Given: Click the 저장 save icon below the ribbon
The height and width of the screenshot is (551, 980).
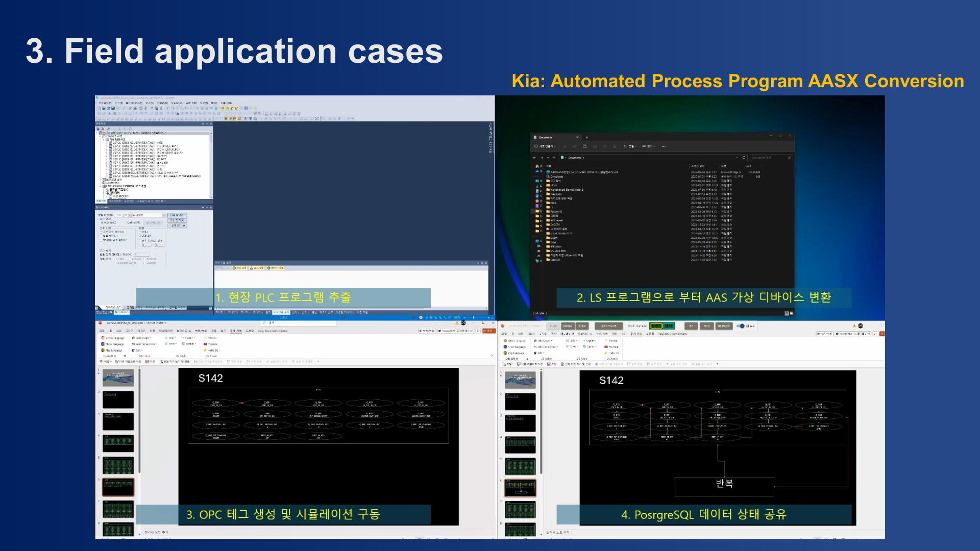Looking at the screenshot, I should pyautogui.click(x=148, y=362).
